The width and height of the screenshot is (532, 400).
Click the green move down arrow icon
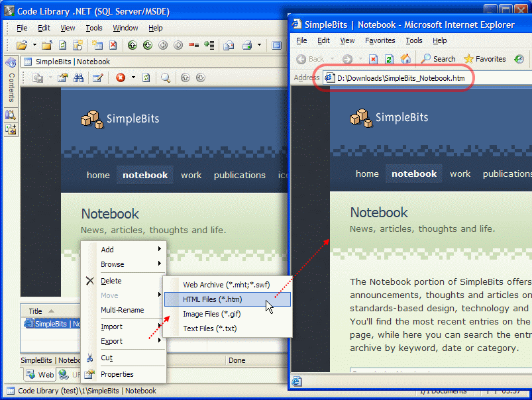click(x=148, y=45)
